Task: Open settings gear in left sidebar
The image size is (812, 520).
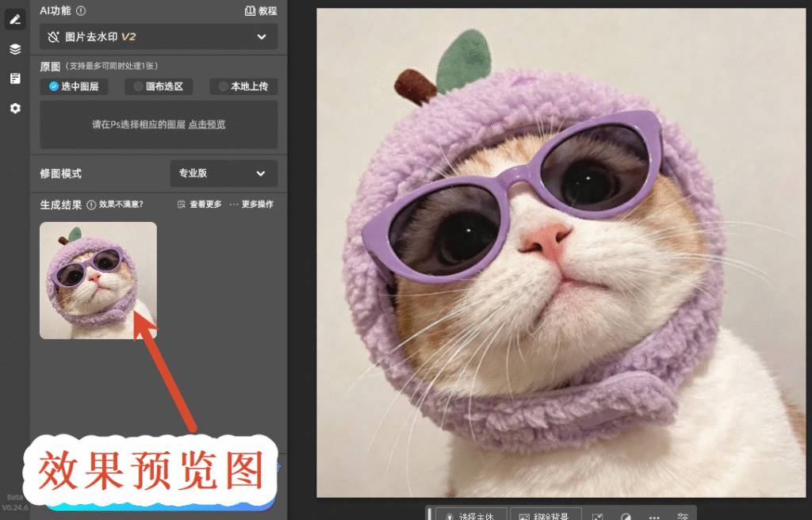Action: (15, 109)
